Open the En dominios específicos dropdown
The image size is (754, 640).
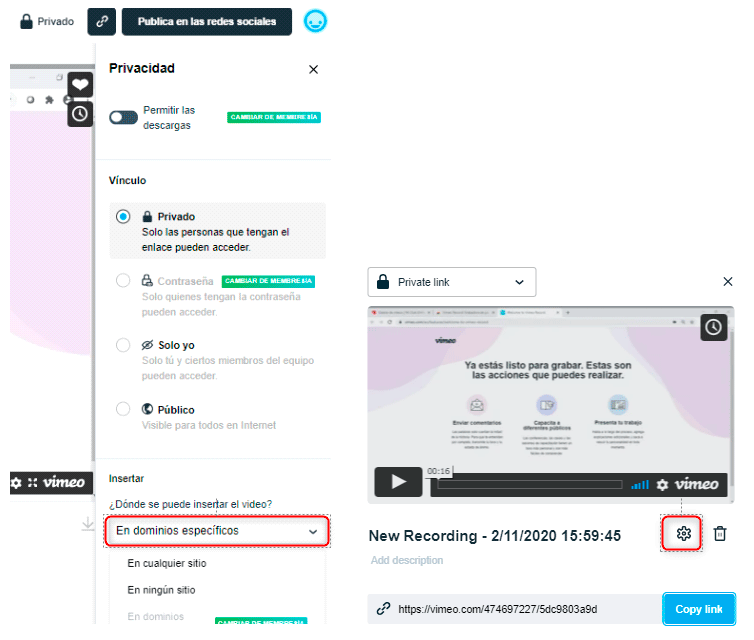[x=216, y=531]
